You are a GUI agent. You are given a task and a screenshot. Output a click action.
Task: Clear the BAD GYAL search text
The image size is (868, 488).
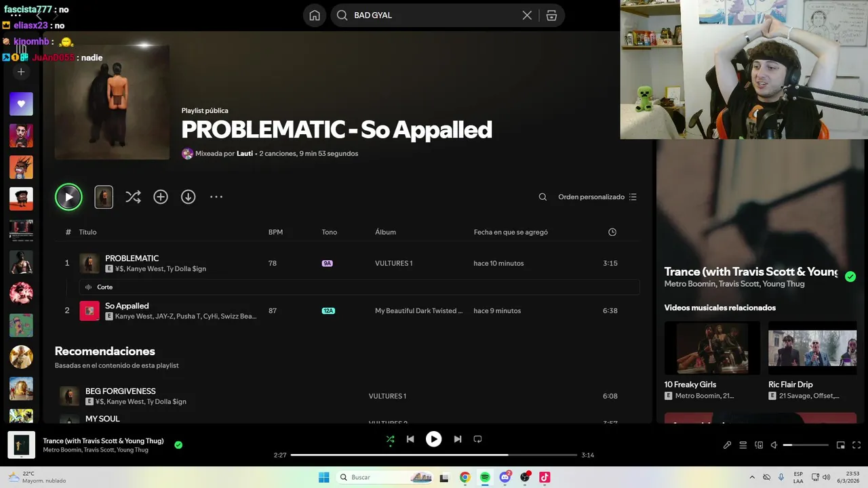tap(527, 16)
